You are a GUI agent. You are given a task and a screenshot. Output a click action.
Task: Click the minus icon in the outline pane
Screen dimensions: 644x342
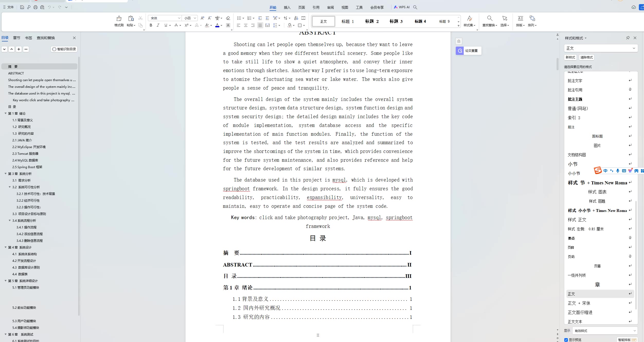click(x=26, y=49)
